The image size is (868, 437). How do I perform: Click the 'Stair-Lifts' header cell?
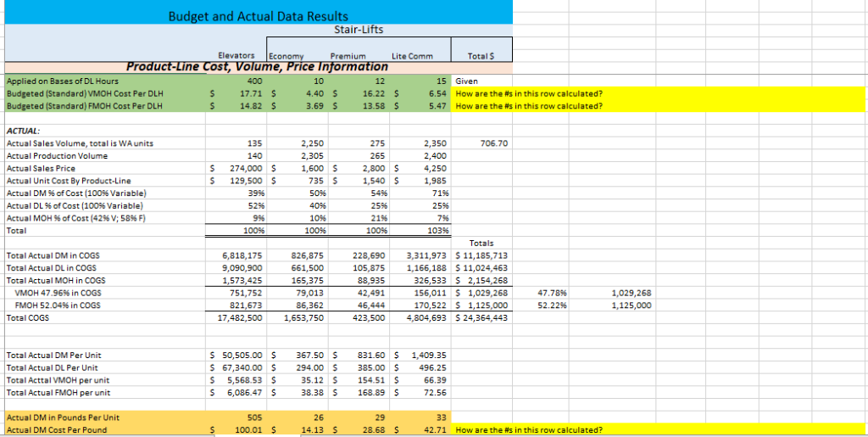(359, 30)
